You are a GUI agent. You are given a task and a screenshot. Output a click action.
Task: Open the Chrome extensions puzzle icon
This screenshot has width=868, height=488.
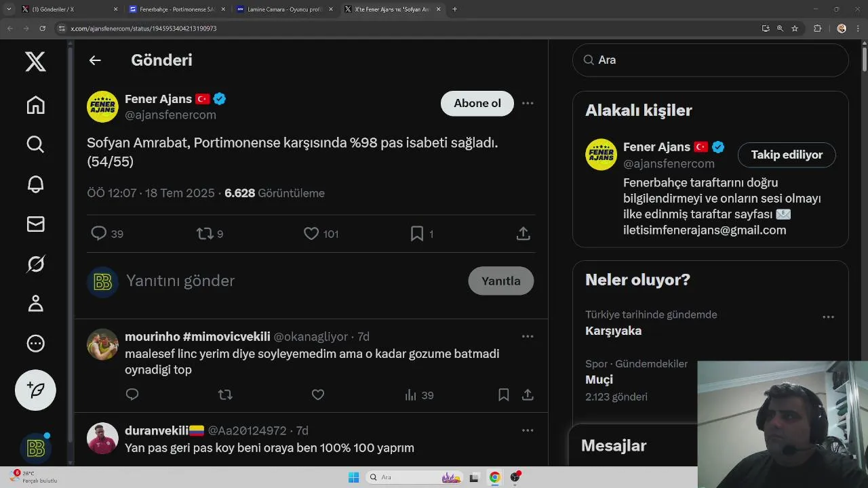click(817, 28)
